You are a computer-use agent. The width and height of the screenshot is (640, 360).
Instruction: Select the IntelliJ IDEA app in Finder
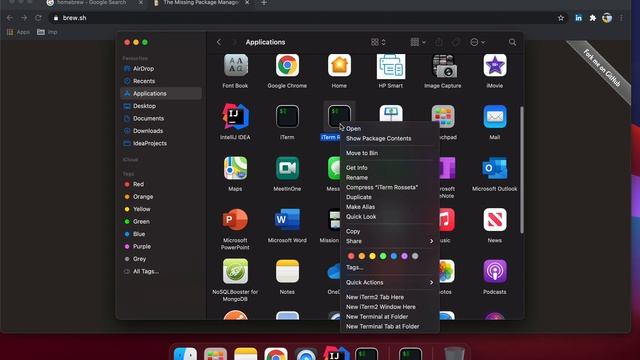[x=236, y=117]
